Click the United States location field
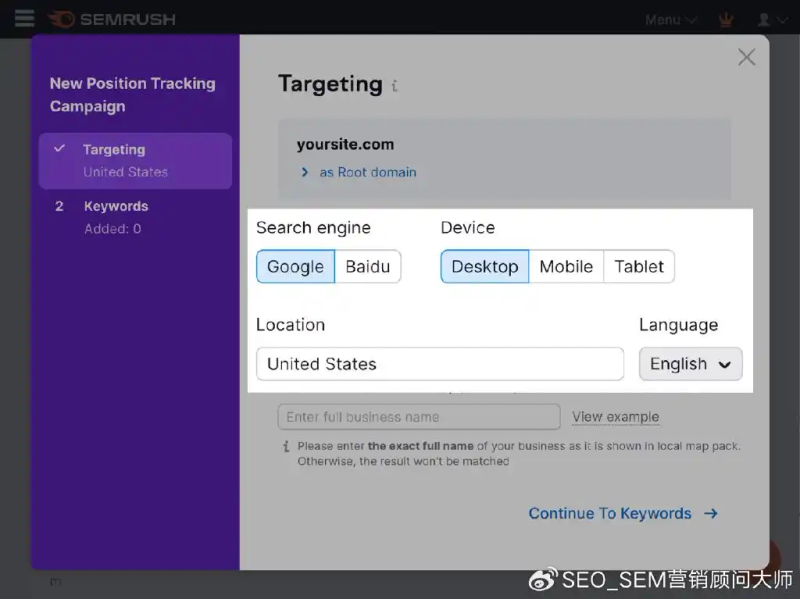800x599 pixels. [439, 364]
